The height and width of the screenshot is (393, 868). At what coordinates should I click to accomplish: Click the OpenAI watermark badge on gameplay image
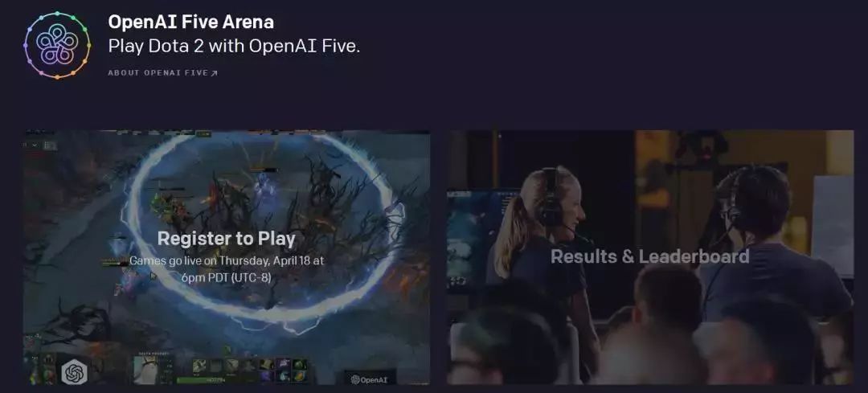pos(370,379)
